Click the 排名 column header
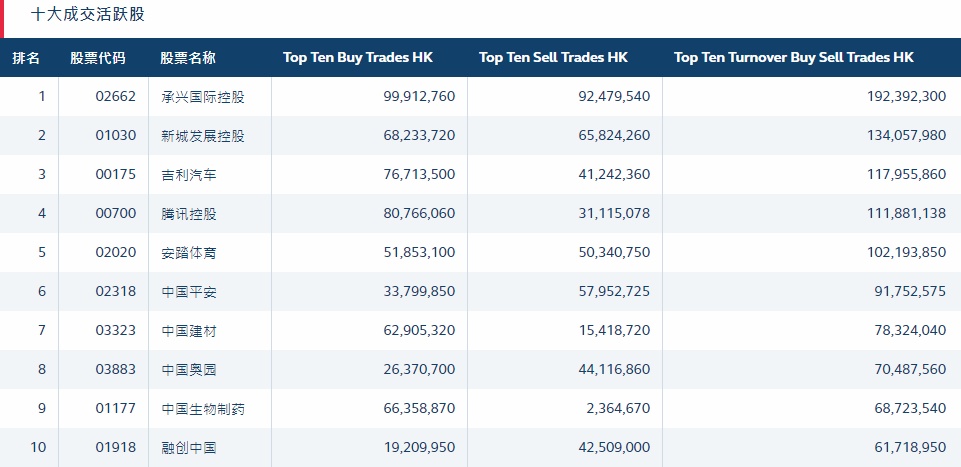This screenshot has height=467, width=961. point(26,58)
